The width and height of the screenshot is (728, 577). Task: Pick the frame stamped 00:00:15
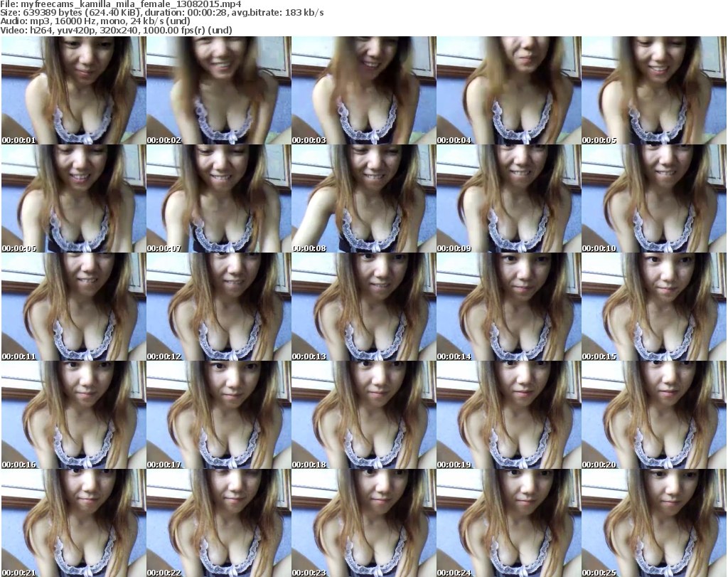654,307
